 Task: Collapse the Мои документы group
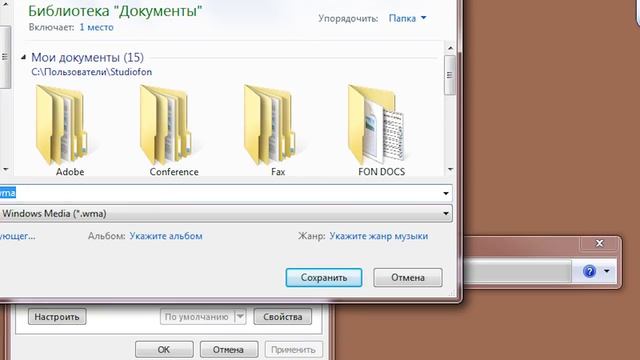[x=23, y=58]
